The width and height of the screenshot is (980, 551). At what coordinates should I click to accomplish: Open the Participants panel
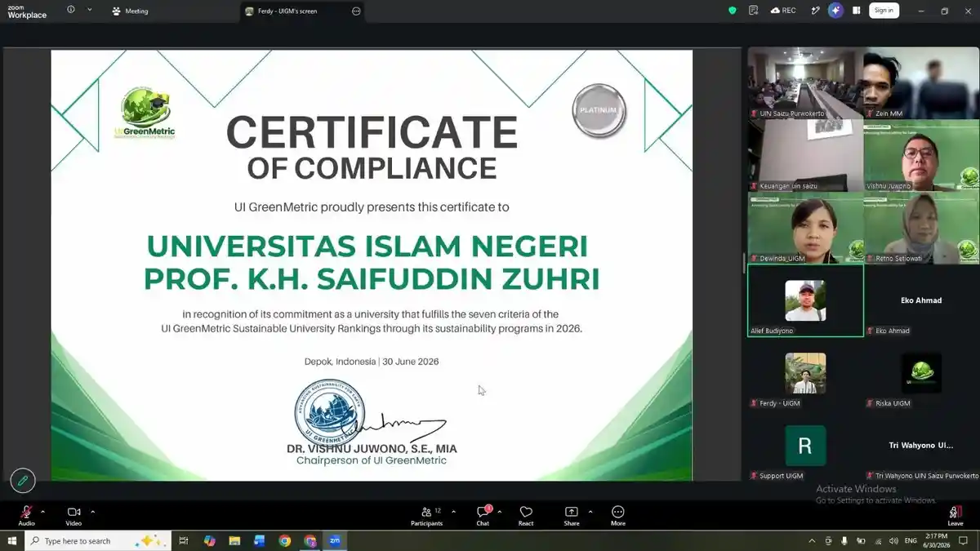click(426, 515)
